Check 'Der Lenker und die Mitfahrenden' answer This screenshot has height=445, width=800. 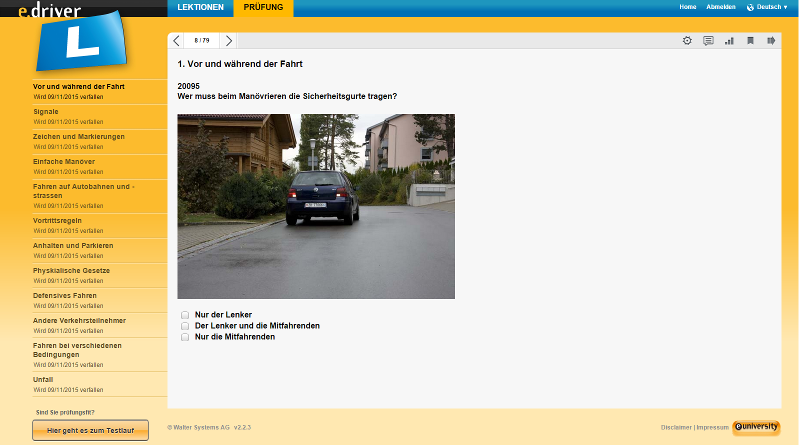tap(185, 326)
